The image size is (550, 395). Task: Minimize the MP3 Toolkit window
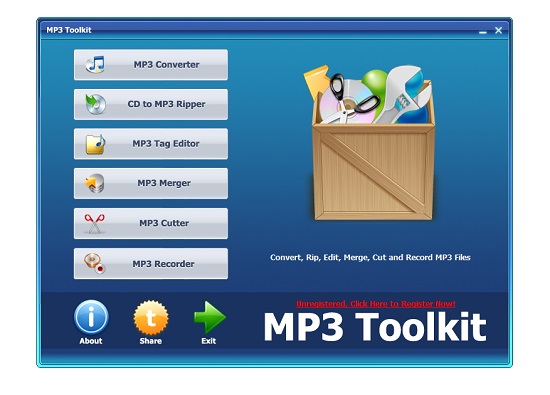(x=483, y=31)
